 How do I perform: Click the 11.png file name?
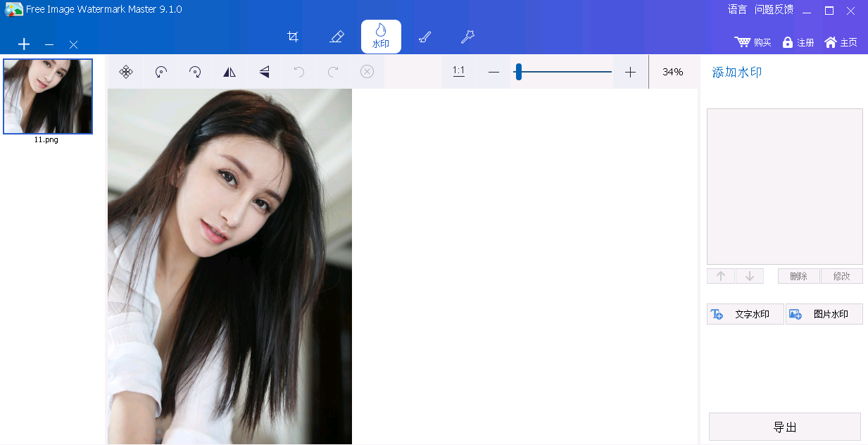(x=46, y=139)
